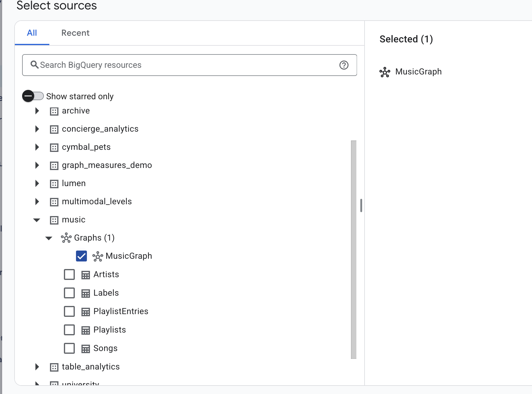This screenshot has height=394, width=532.
Task: Click the multimodal_levels dataset icon
Action: click(x=54, y=202)
